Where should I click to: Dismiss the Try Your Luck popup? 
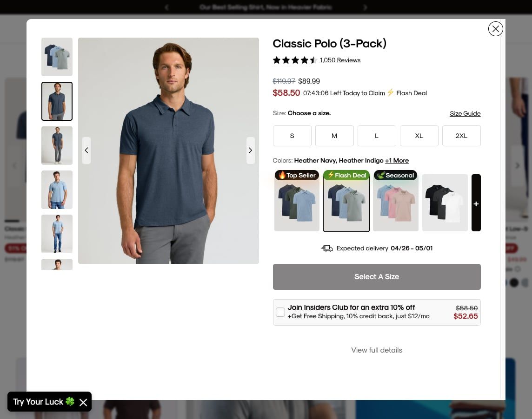[x=83, y=402]
